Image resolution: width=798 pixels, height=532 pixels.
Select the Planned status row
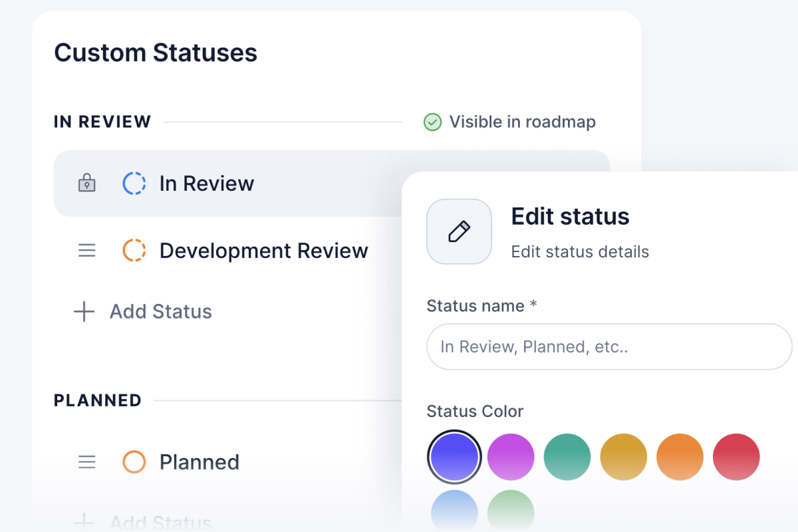pos(199,462)
